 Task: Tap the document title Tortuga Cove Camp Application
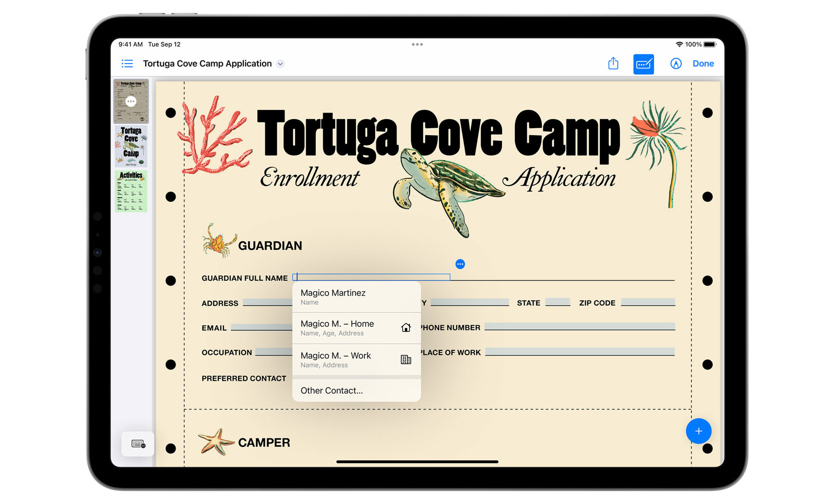(x=207, y=64)
